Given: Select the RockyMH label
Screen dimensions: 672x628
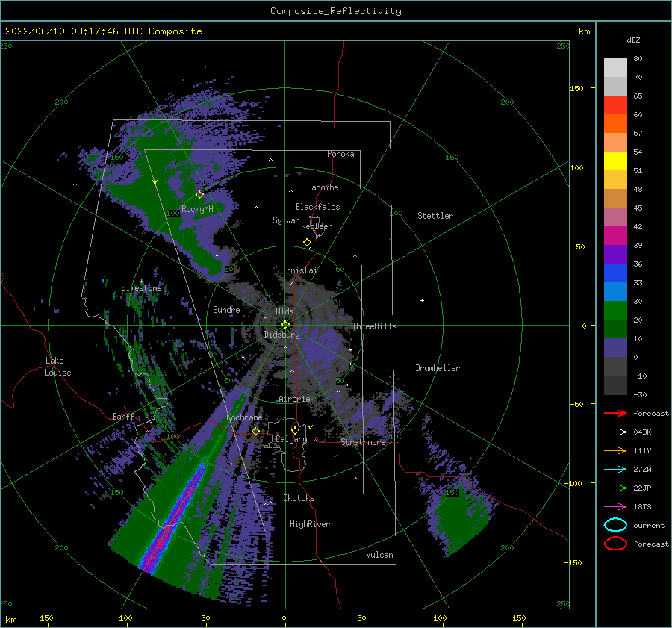Looking at the screenshot, I should click(197, 209).
